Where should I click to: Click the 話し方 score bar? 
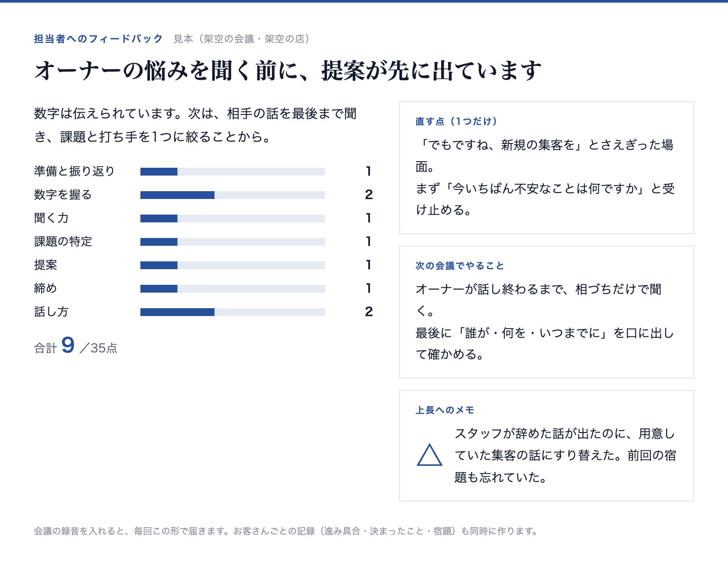233,312
